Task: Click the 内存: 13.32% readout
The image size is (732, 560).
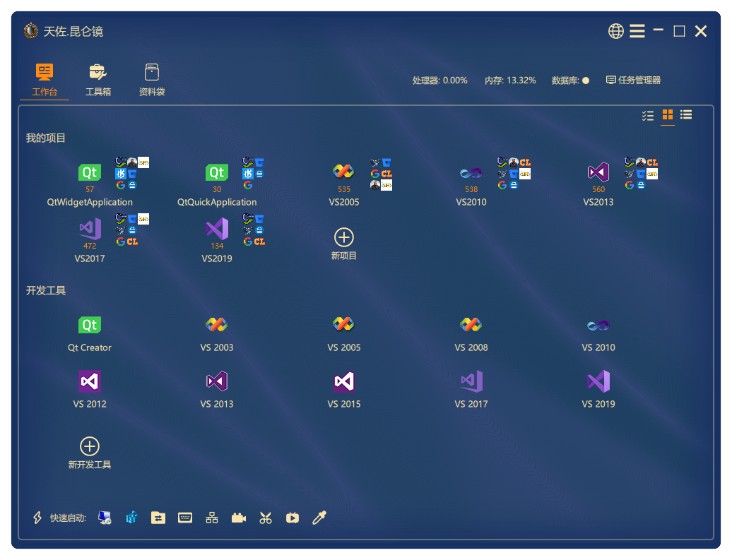Action: [x=510, y=81]
